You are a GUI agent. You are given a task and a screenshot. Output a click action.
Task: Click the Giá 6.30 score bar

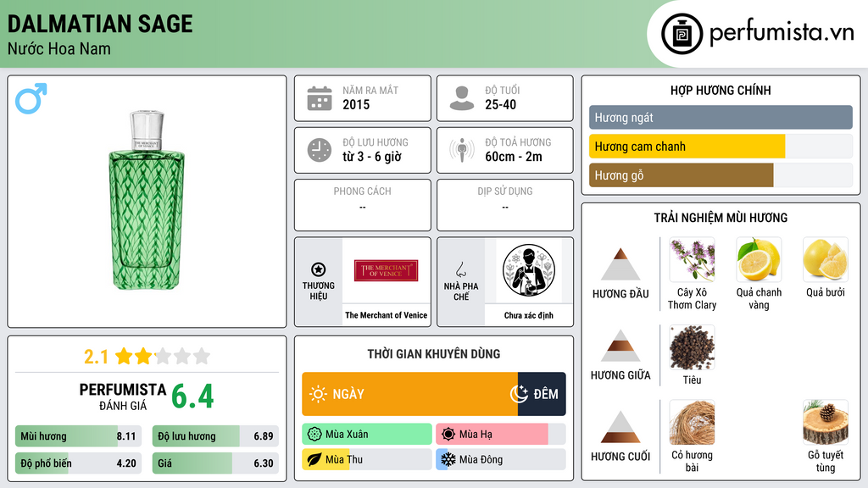tap(215, 463)
